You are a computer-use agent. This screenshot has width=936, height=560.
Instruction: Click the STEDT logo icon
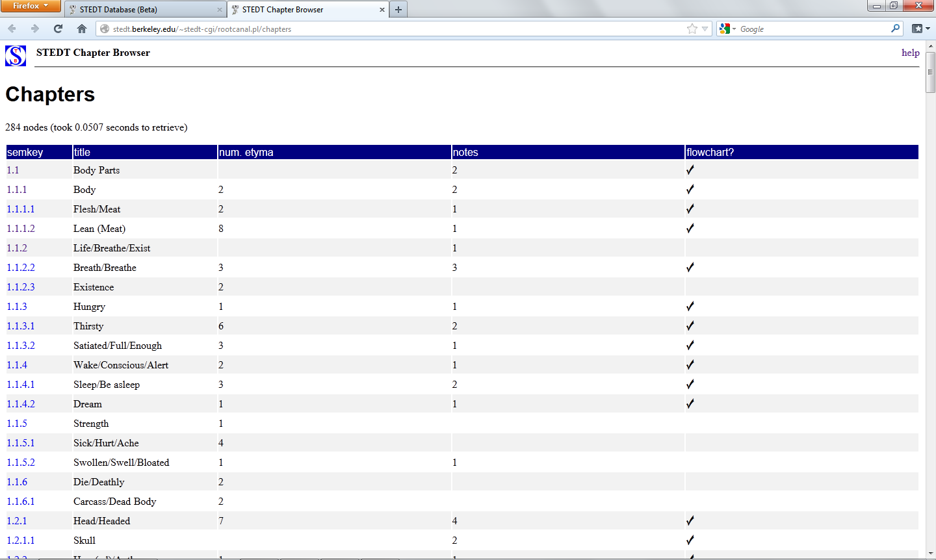pyautogui.click(x=16, y=56)
